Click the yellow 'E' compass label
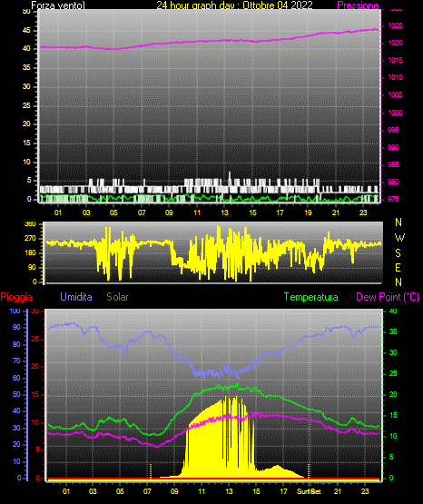 [x=398, y=267]
